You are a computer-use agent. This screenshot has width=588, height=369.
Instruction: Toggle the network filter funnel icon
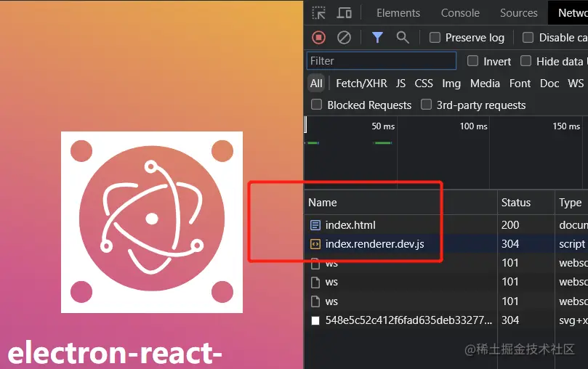(377, 38)
